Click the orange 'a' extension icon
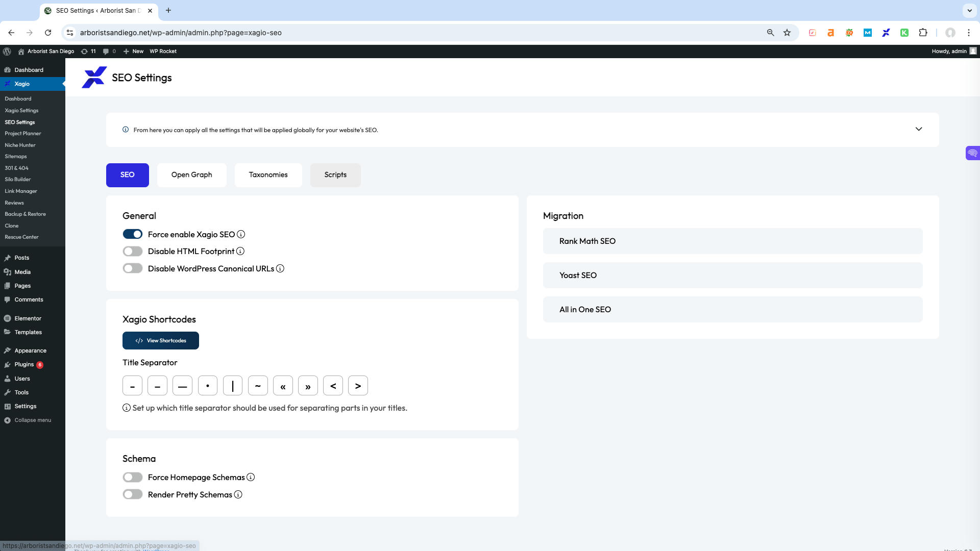The height and width of the screenshot is (551, 980). (x=831, y=33)
